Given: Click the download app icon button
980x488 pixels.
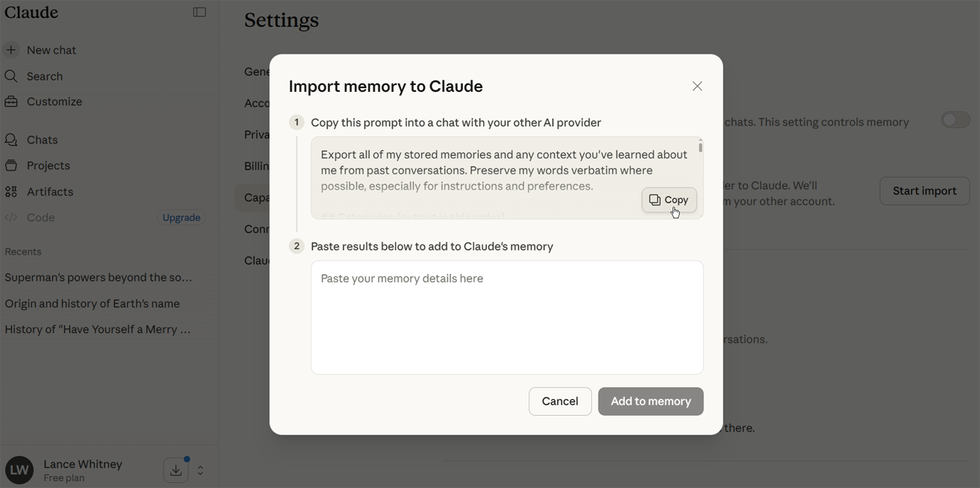Looking at the screenshot, I should 176,470.
